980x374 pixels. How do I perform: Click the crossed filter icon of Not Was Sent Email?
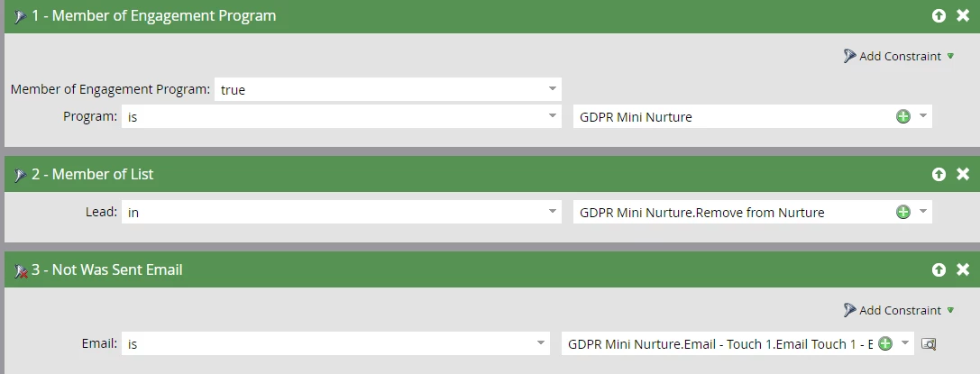coord(21,271)
